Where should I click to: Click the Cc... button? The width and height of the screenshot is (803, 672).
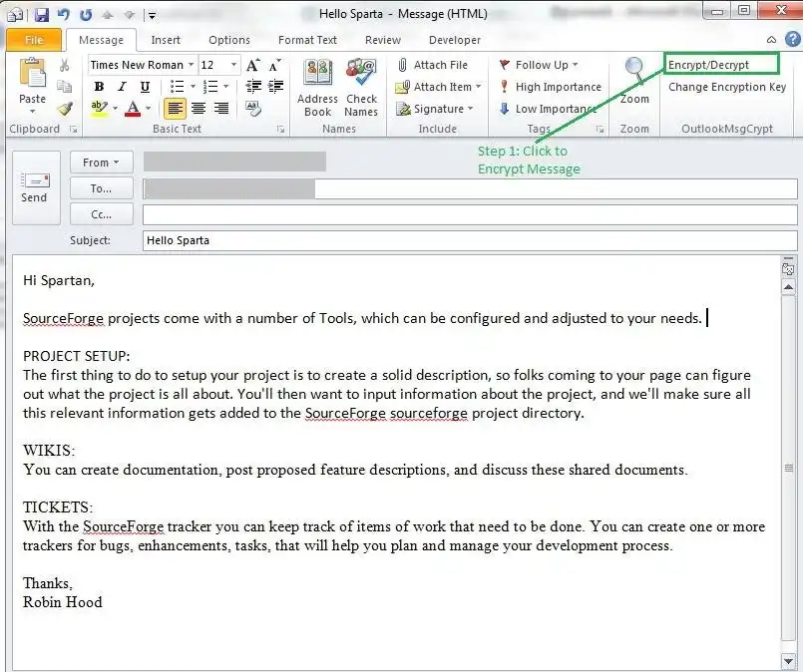click(102, 214)
